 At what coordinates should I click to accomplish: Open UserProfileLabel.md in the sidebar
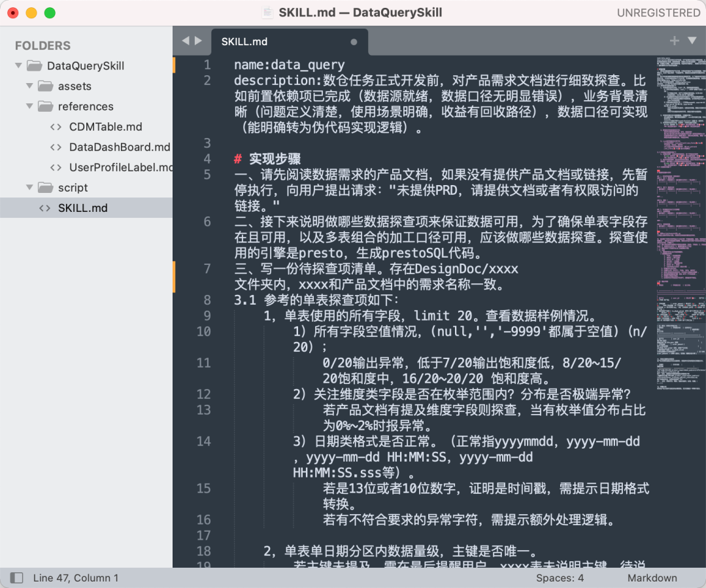point(120,167)
